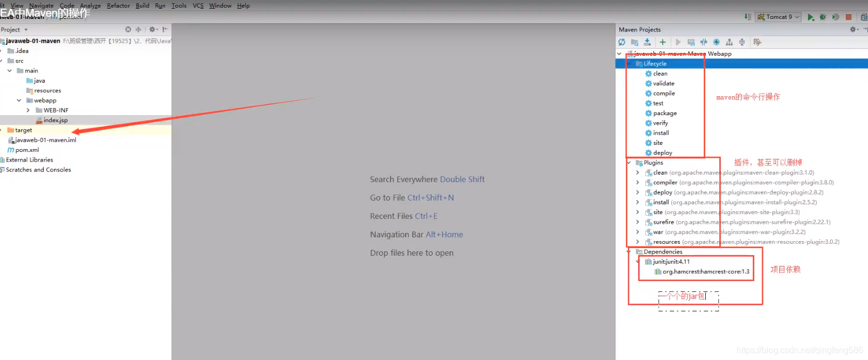Hide the Project tool window
The width and height of the screenshot is (868, 360).
[x=165, y=30]
